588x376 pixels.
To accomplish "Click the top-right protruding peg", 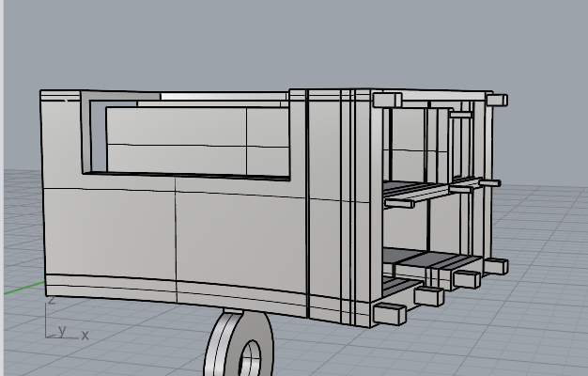I will coord(497,100).
